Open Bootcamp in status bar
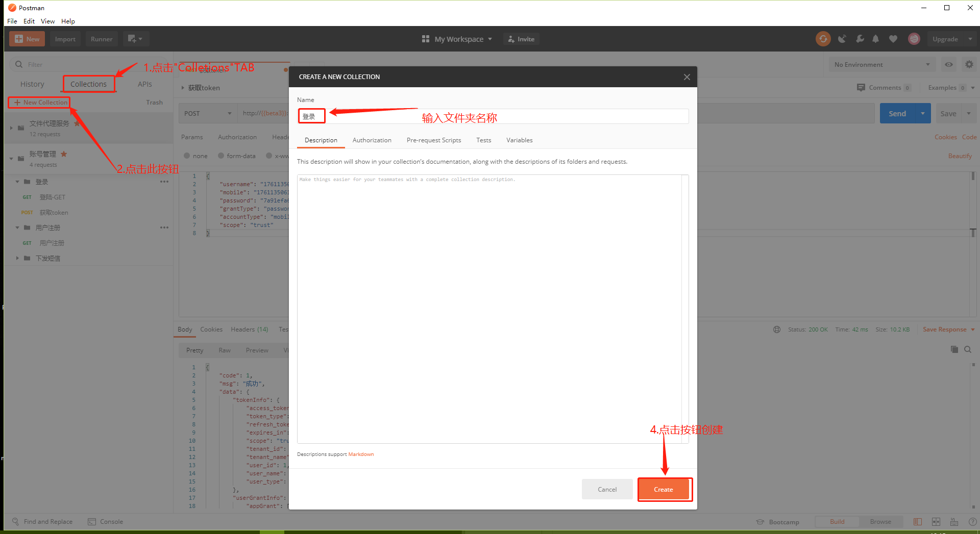Image resolution: width=980 pixels, height=534 pixels. (778, 522)
